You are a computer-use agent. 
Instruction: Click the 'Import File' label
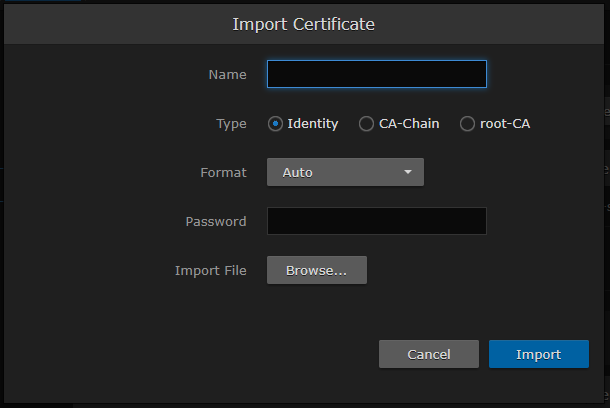pos(210,270)
